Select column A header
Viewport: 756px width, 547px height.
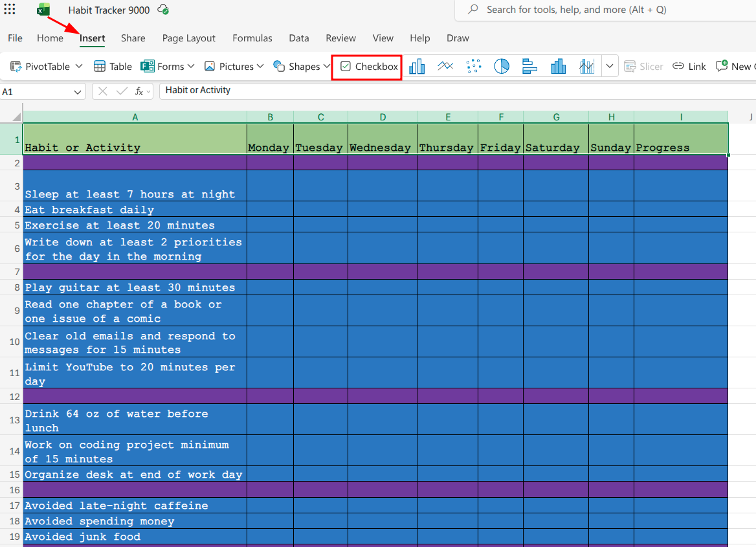coord(135,117)
